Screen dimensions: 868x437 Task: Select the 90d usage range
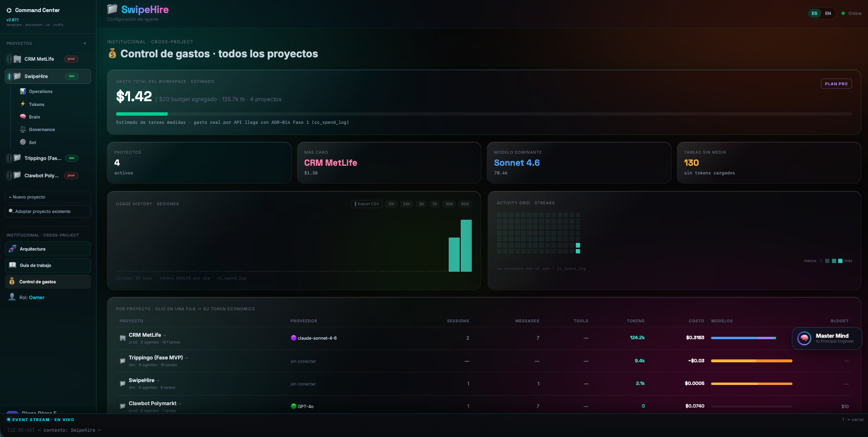(x=465, y=204)
